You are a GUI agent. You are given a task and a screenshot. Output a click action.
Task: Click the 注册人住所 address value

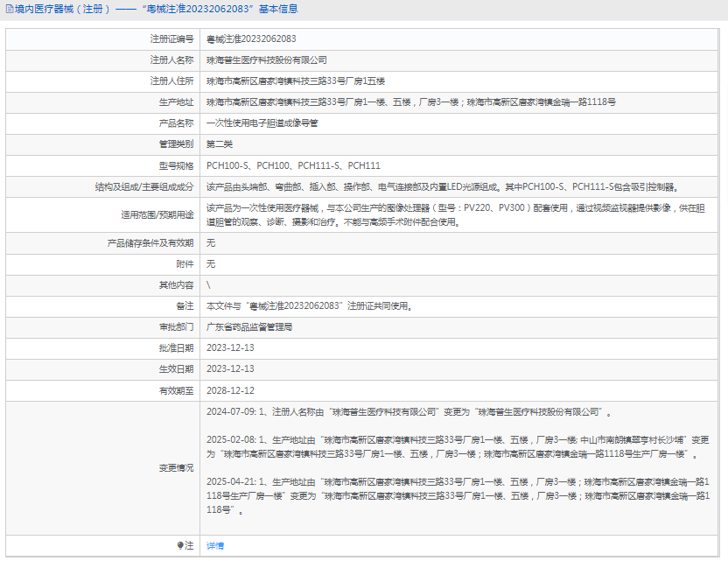click(x=296, y=81)
